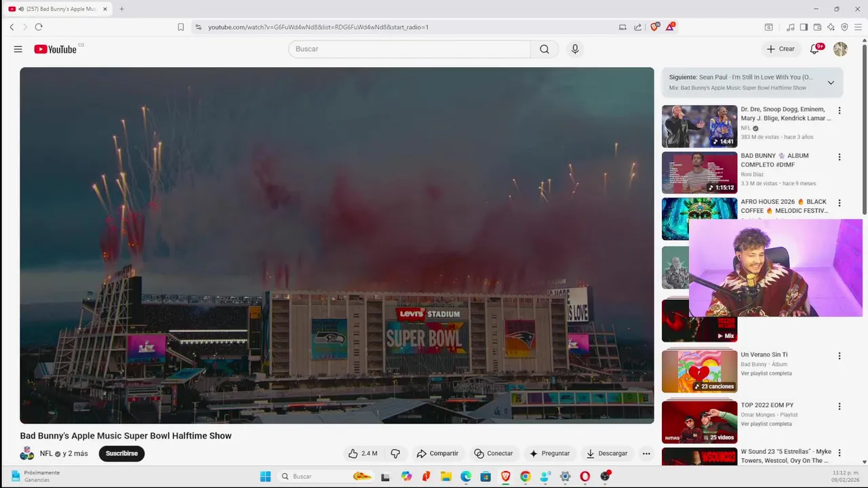The height and width of the screenshot is (488, 868).
Task: Click the share page icon in address bar
Action: coord(638,27)
